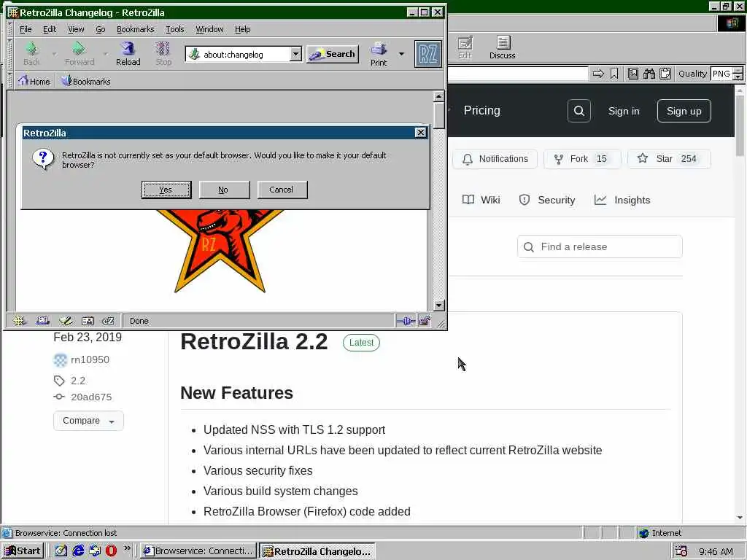Open the Windows Start button

(23, 551)
